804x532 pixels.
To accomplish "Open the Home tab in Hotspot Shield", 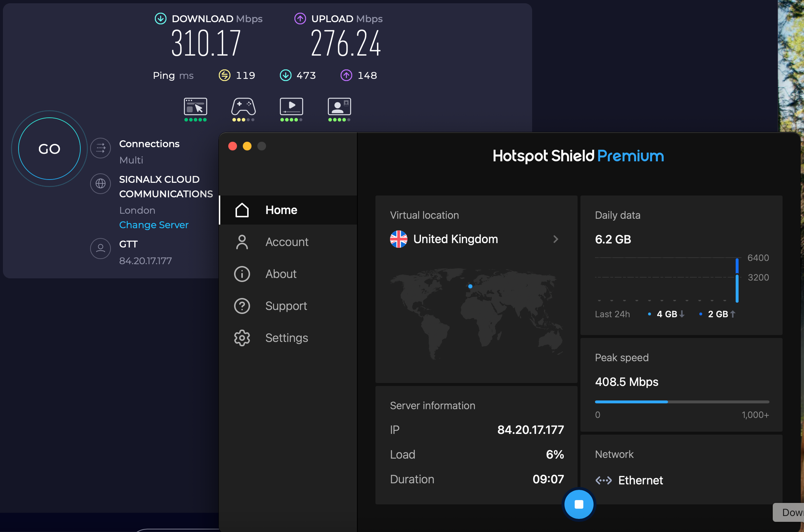I will coord(288,210).
